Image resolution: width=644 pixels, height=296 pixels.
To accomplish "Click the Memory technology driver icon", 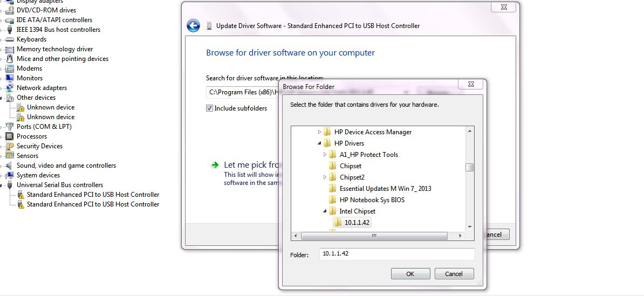I will tap(10, 49).
